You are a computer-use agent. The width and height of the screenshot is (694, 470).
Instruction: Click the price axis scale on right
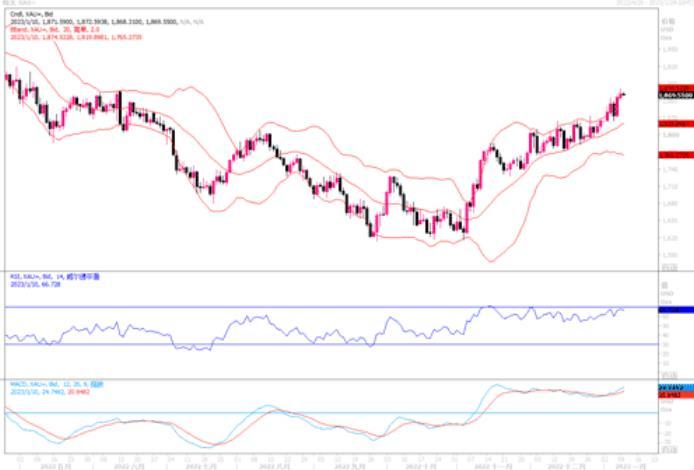(672, 200)
